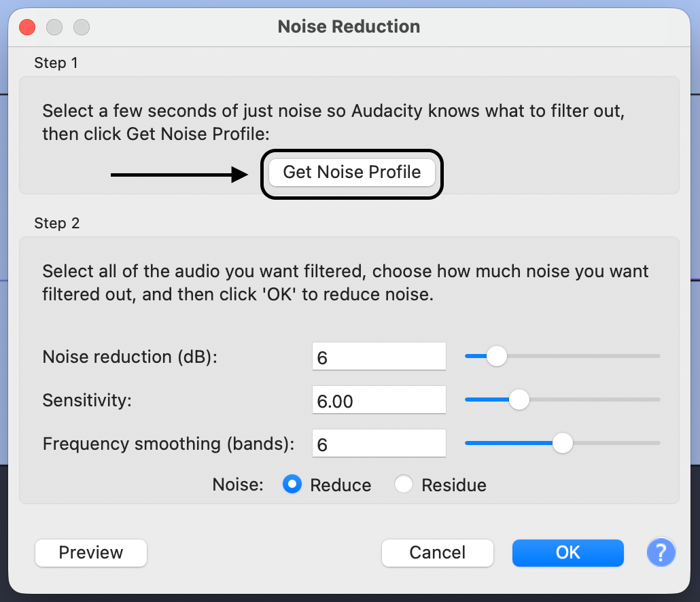The height and width of the screenshot is (602, 700).
Task: Click the Frequency smoothing (bands) input field
Action: coord(379,444)
